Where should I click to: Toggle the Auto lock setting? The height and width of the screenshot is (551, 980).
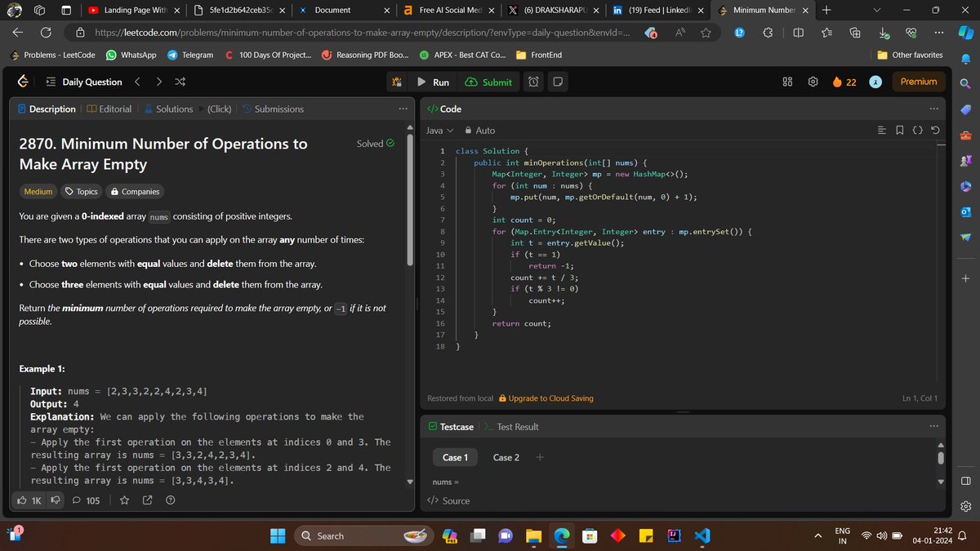(x=479, y=131)
